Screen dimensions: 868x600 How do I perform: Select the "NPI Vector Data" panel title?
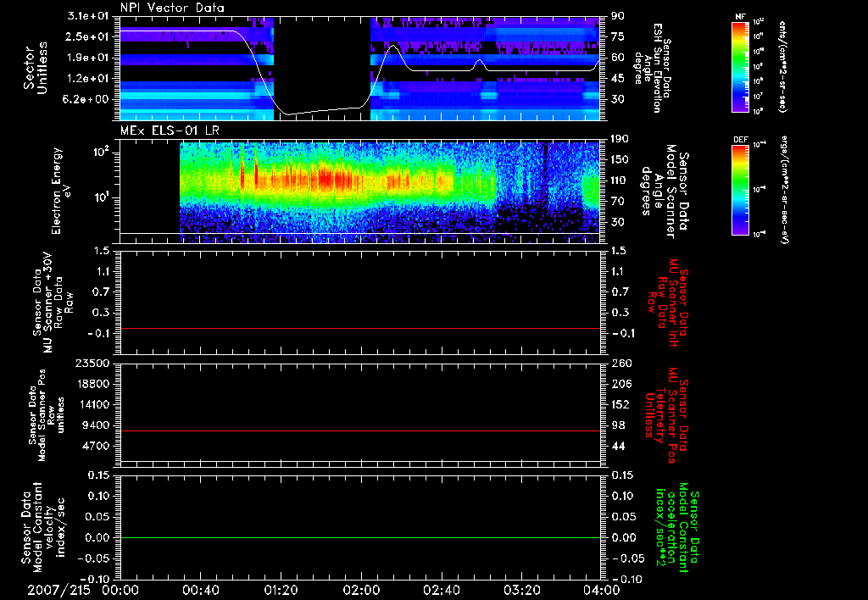click(x=172, y=8)
